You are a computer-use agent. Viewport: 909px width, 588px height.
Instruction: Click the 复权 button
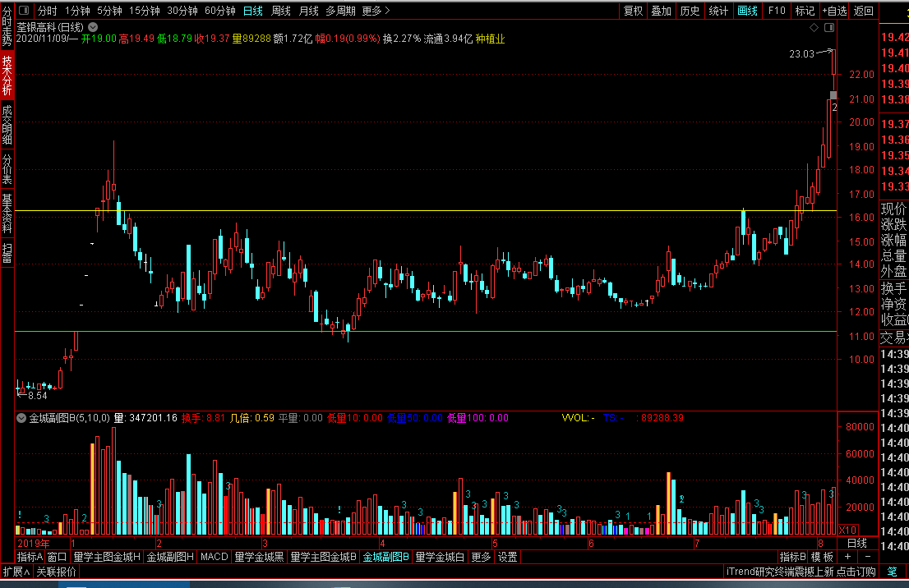[x=633, y=11]
